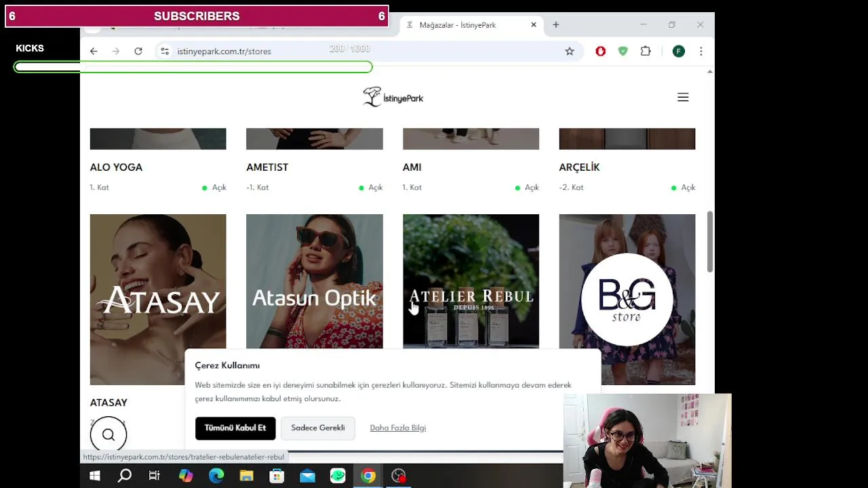The width and height of the screenshot is (868, 488).
Task: Click the '1. Kat' text under ALO YOGA
Action: (x=99, y=188)
